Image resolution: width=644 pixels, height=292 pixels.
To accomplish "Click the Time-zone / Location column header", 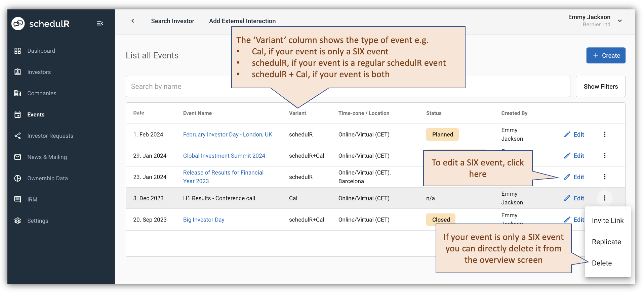I will click(x=364, y=113).
